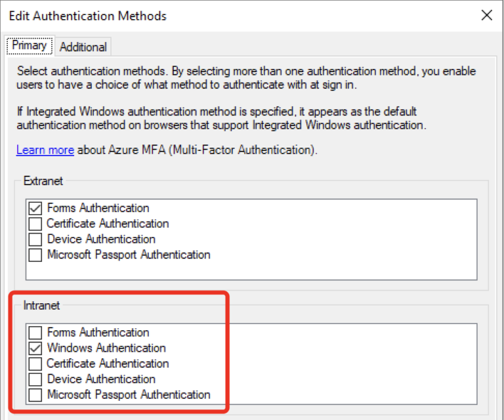Viewport: 504px width, 420px height.
Task: Open the Learn more link
Action: [x=45, y=150]
